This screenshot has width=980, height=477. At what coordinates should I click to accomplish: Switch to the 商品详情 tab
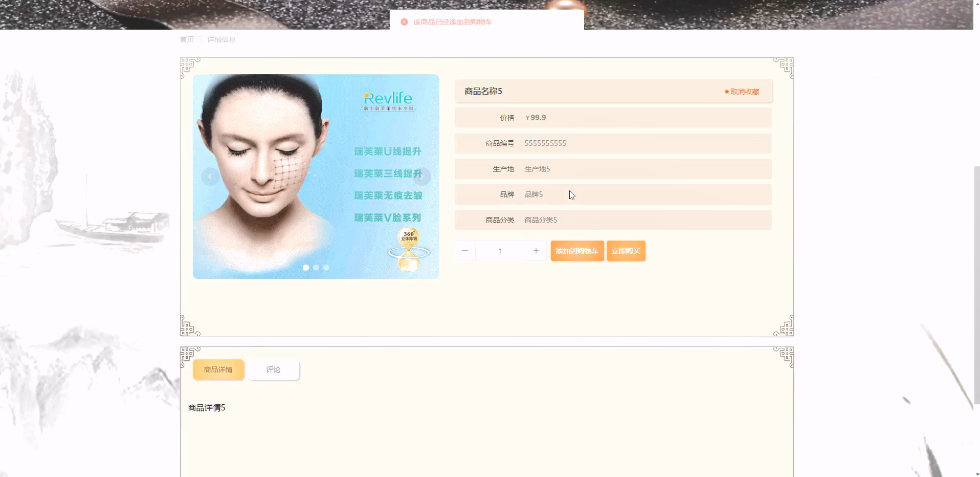(218, 369)
